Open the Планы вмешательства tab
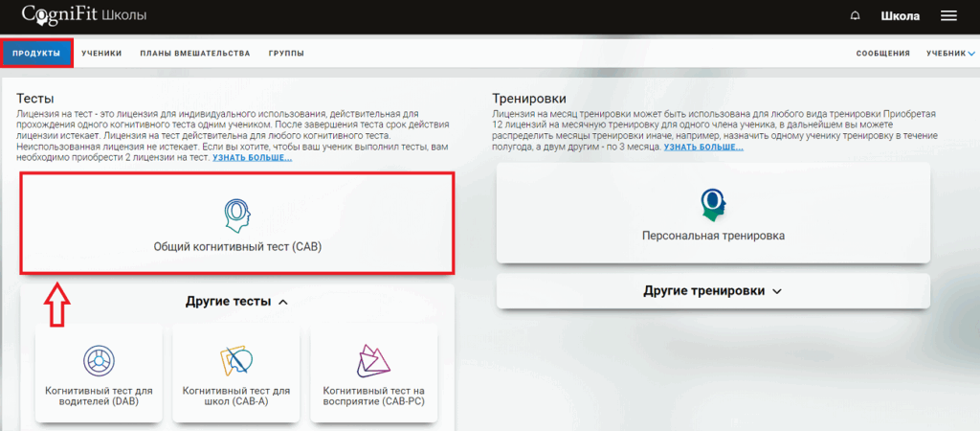 pyautogui.click(x=194, y=54)
